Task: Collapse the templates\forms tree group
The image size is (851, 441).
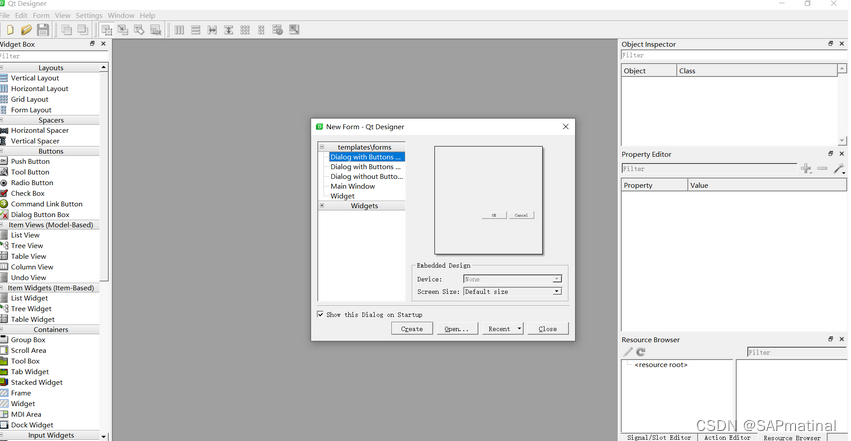Action: 322,147
